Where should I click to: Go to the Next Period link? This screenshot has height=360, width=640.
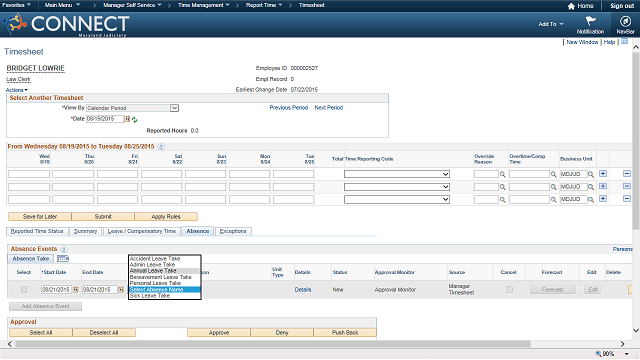329,108
